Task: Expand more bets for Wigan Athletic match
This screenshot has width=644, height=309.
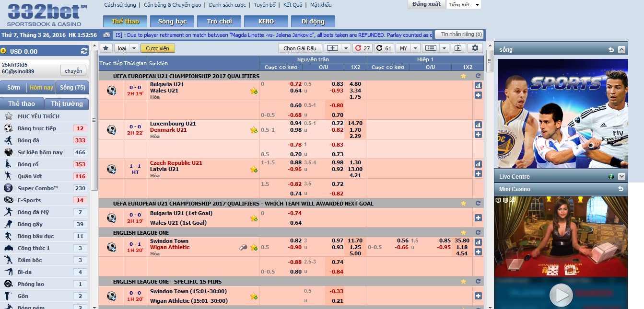Action: (478, 252)
